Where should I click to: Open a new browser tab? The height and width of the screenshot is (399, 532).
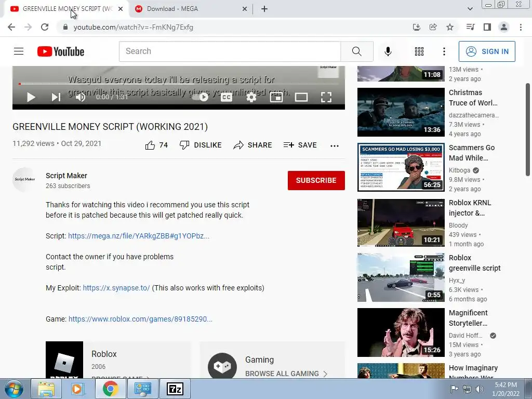point(264,9)
